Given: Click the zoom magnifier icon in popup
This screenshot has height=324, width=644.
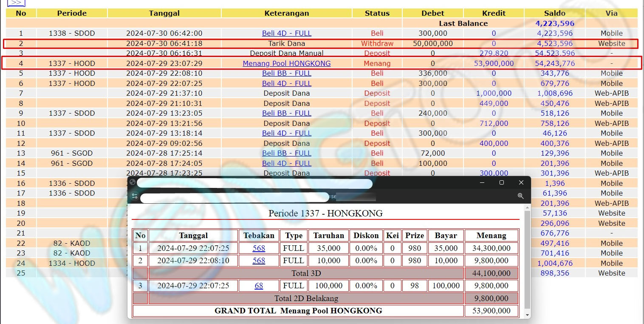Looking at the screenshot, I should coord(520,196).
